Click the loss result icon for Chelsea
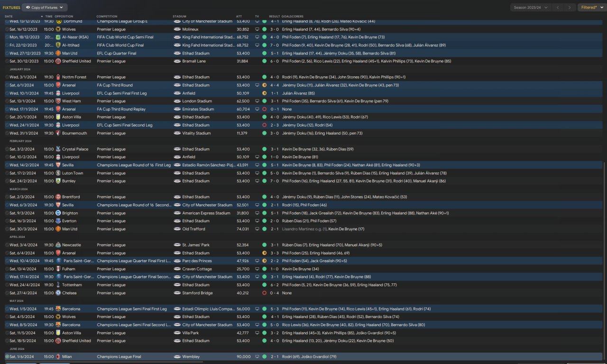The width and height of the screenshot is (607, 364). tap(264, 293)
